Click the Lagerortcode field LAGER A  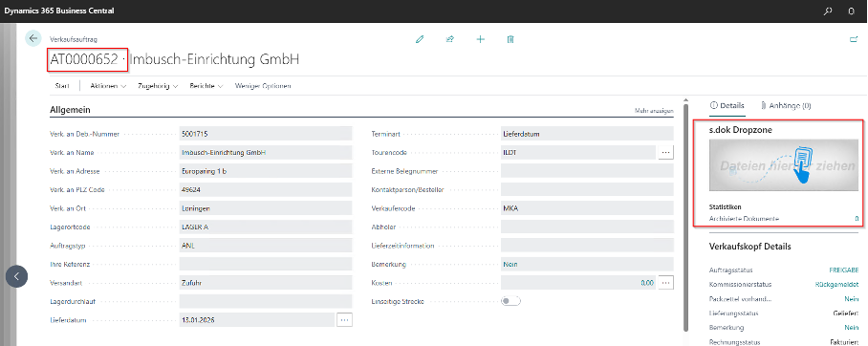click(266, 227)
